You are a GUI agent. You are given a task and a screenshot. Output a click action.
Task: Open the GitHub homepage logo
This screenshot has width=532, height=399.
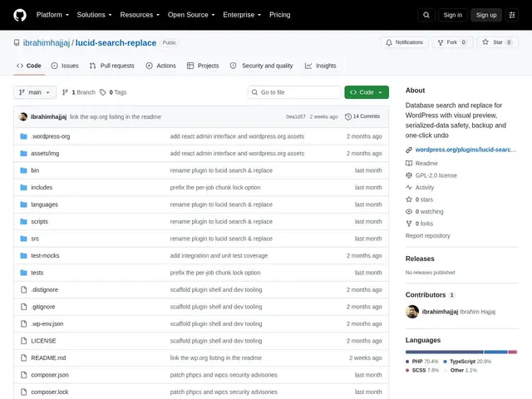[x=20, y=15]
